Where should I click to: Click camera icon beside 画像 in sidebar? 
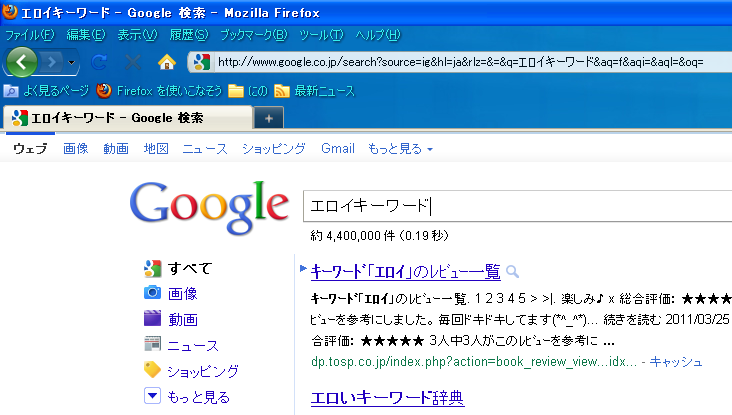tap(152, 293)
